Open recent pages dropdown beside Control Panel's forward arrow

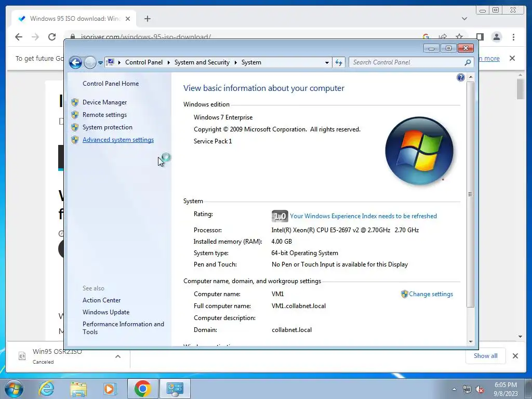coord(100,63)
